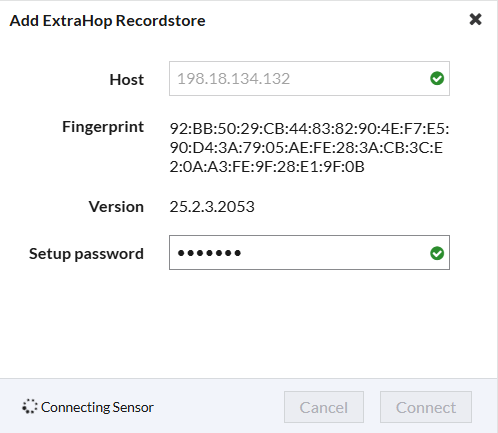Close the Add ExtraHop Recordstore dialog
The width and height of the screenshot is (498, 433).
pyautogui.click(x=475, y=19)
